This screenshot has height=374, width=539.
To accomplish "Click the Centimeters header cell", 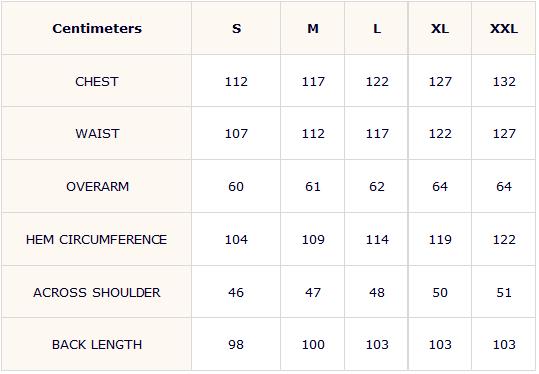I will click(x=97, y=29).
